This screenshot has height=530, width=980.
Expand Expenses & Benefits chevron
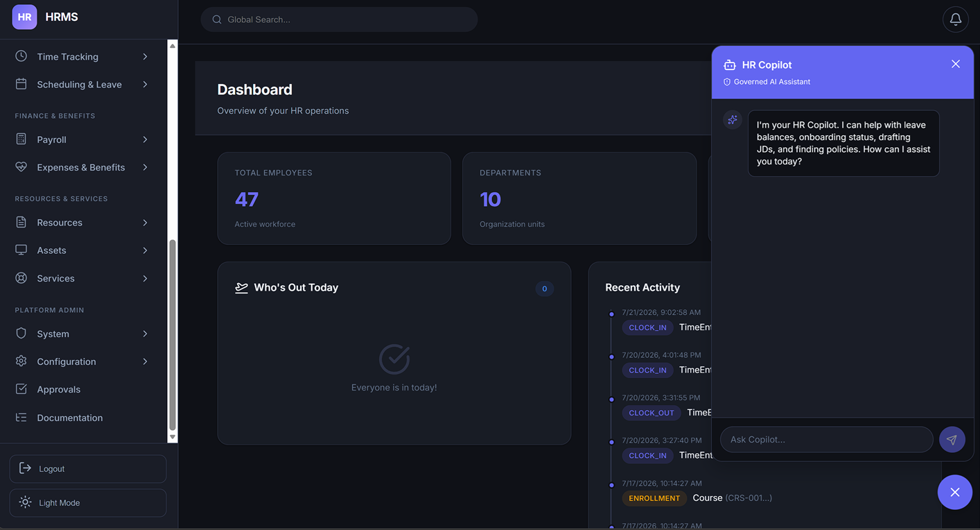145,167
